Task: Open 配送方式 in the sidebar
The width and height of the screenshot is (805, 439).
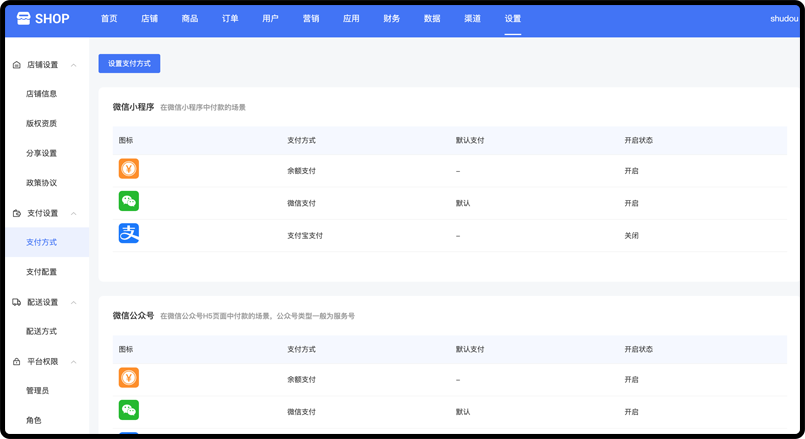Action: pyautogui.click(x=42, y=331)
